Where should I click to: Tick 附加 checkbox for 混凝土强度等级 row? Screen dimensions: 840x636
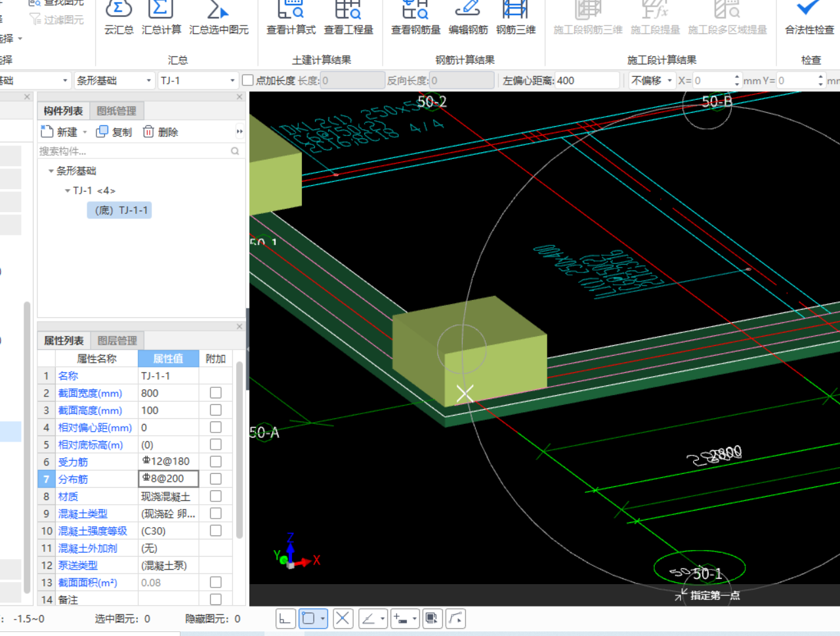215,530
